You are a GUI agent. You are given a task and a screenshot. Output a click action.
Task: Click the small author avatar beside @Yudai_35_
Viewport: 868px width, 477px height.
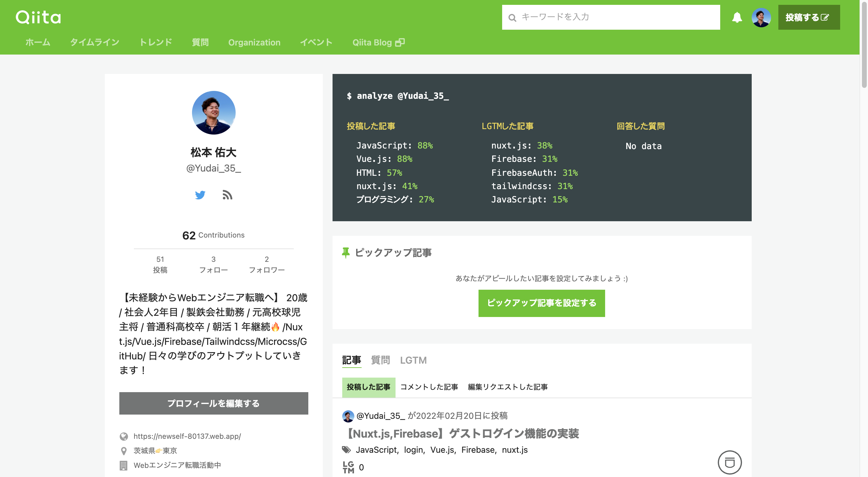(x=348, y=416)
